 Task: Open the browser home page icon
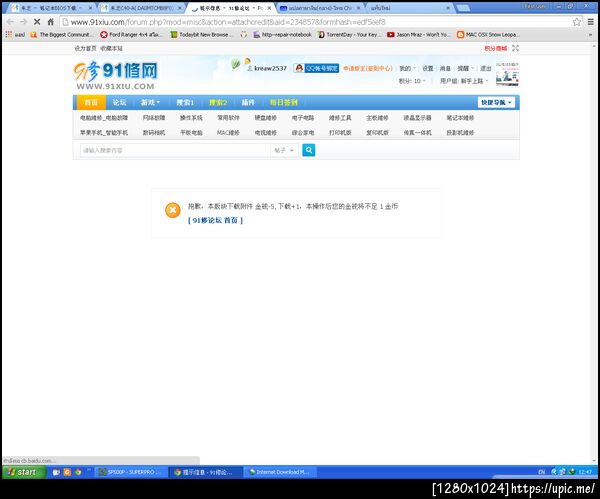pos(51,22)
